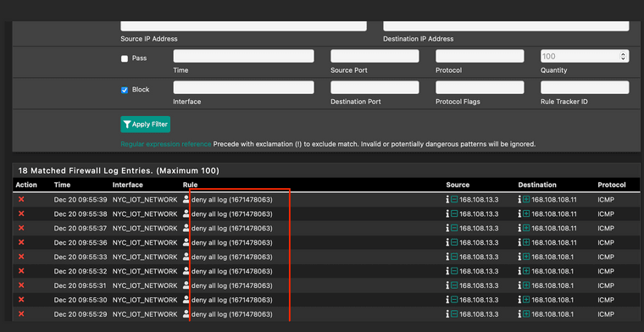The height and width of the screenshot is (332, 644).
Task: Click the Destination Port input field
Action: coord(375,87)
